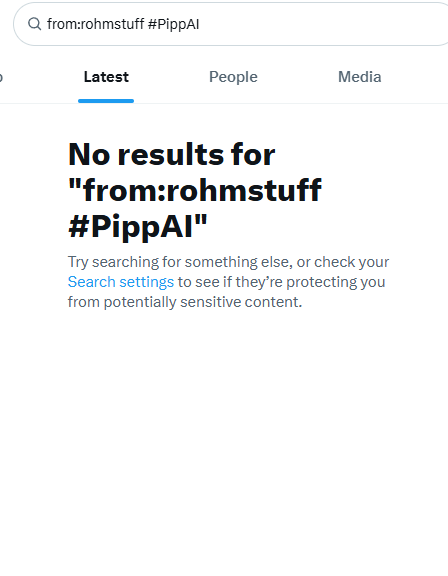Click the divider line beneath the tab row
This screenshot has width=448, height=576.
pyautogui.click(x=224, y=104)
